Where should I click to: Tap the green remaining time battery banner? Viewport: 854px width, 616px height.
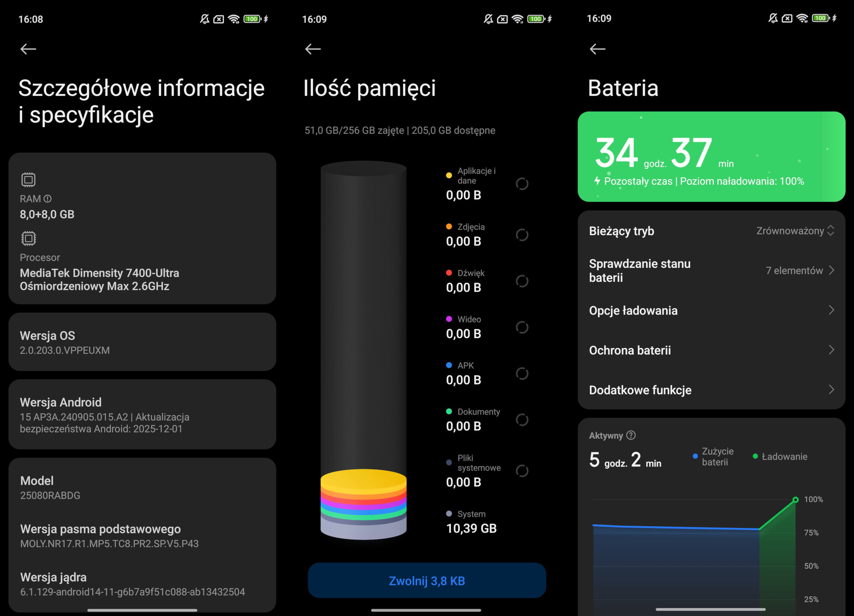[711, 156]
